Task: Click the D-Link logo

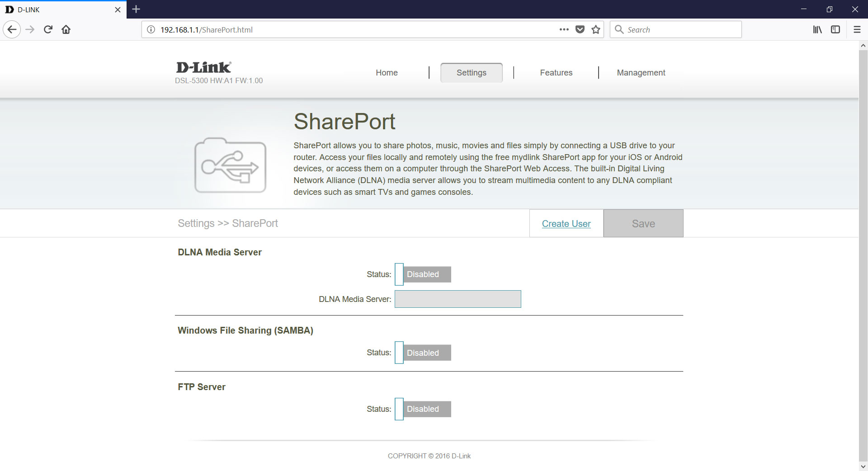Action: 203,67
